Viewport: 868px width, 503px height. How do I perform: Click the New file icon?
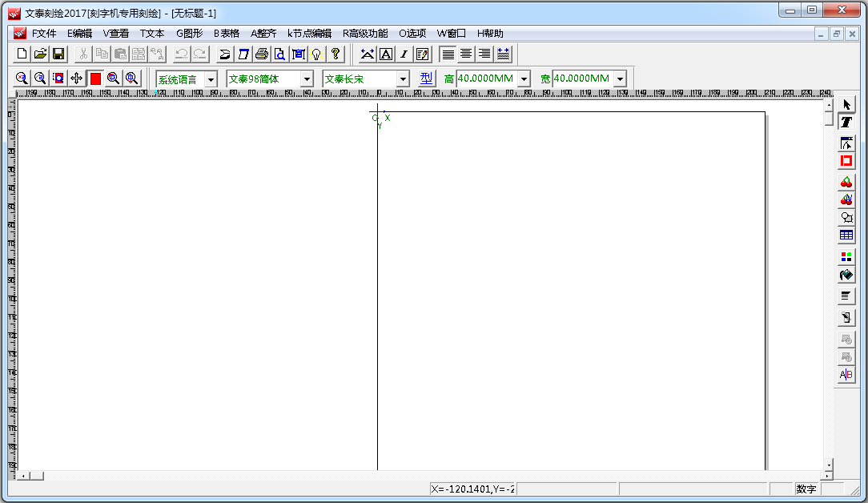[22, 54]
